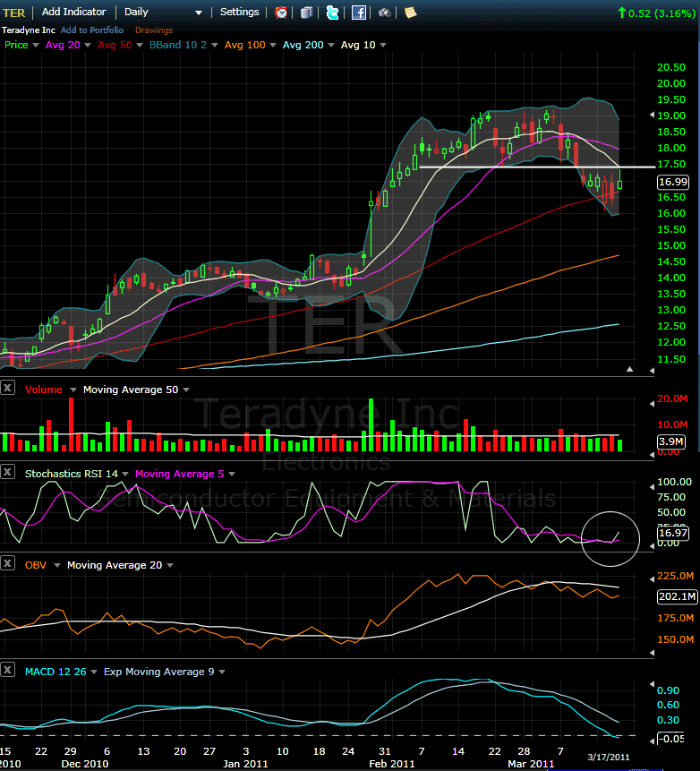This screenshot has height=771, width=700.
Task: Click the TER ticker symbol field
Action: pos(13,13)
